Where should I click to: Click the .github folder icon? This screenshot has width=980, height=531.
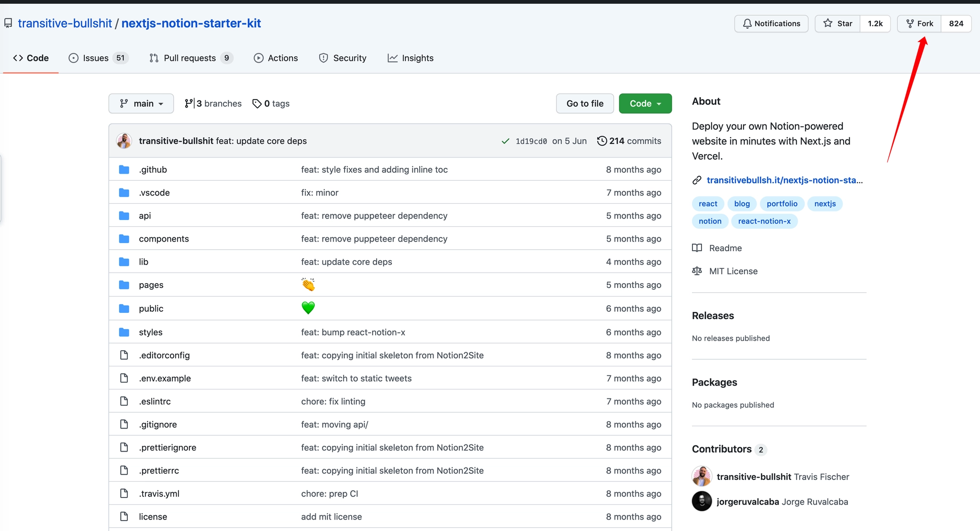pos(124,169)
